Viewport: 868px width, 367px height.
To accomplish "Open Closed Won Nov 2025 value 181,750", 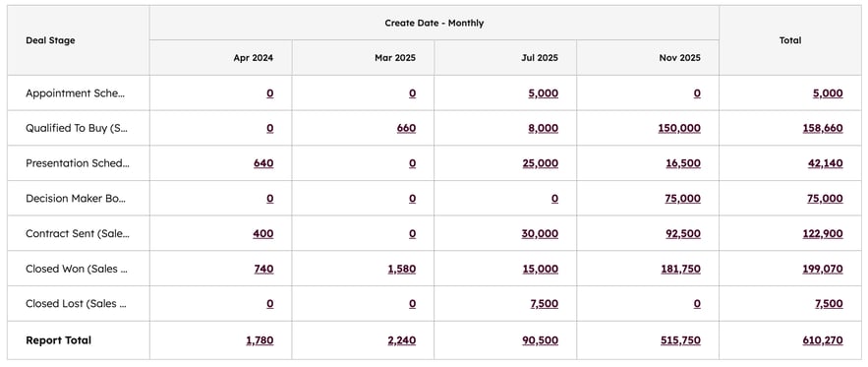I will point(680,269).
